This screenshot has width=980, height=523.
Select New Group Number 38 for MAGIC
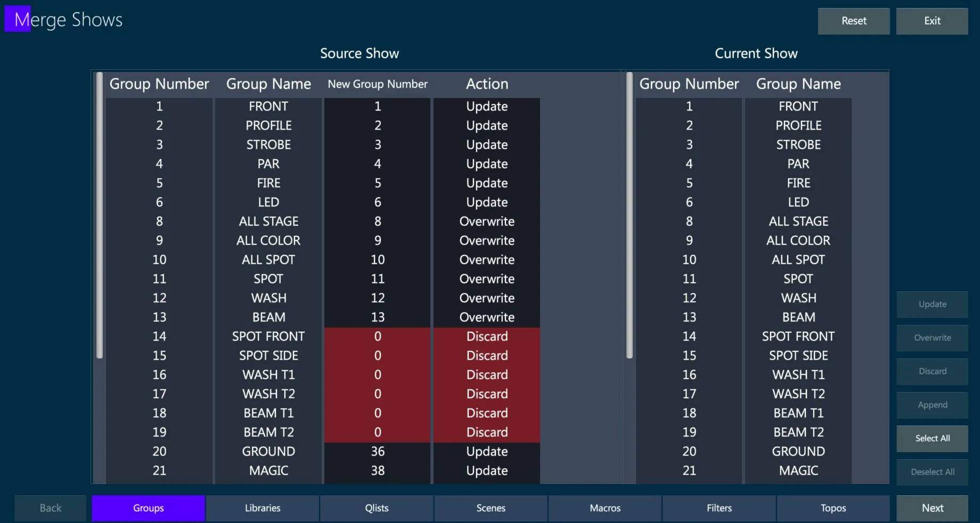(378, 471)
